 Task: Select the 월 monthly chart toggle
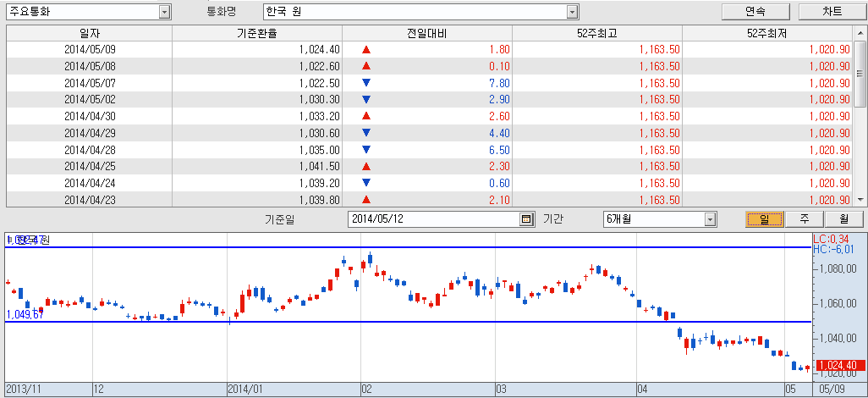click(x=843, y=219)
